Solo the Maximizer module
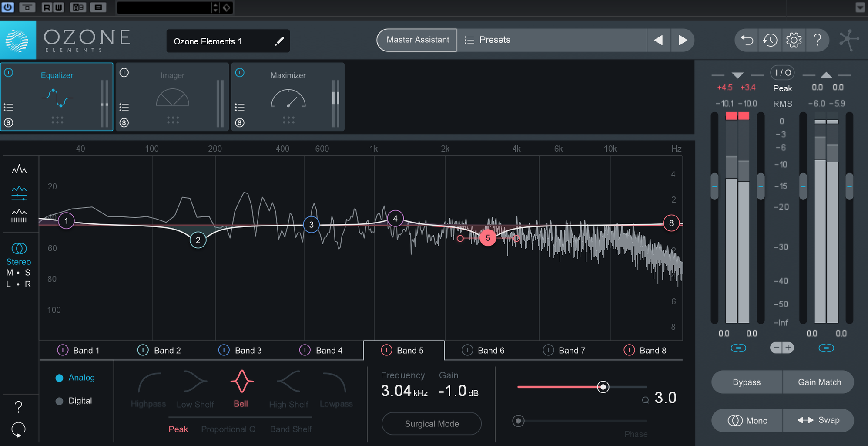This screenshot has height=446, width=868. (240, 123)
